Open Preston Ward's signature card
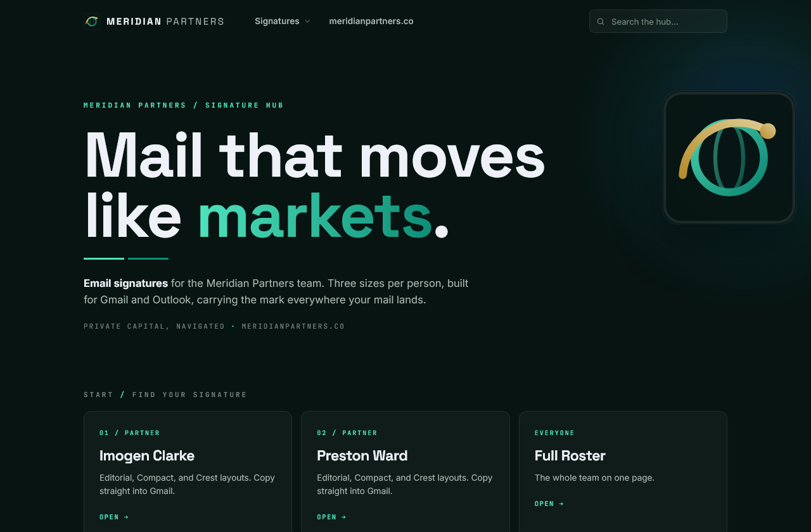The width and height of the screenshot is (811, 532). 405,472
